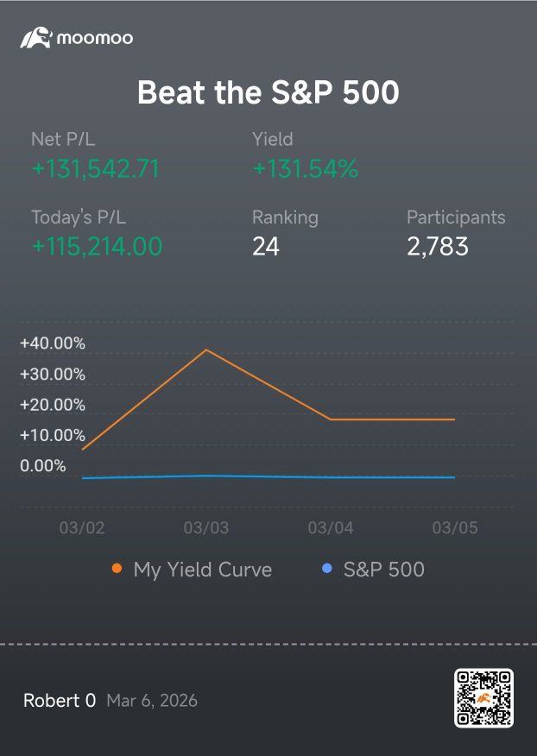Select the My Yield Curve legend label

tap(203, 570)
